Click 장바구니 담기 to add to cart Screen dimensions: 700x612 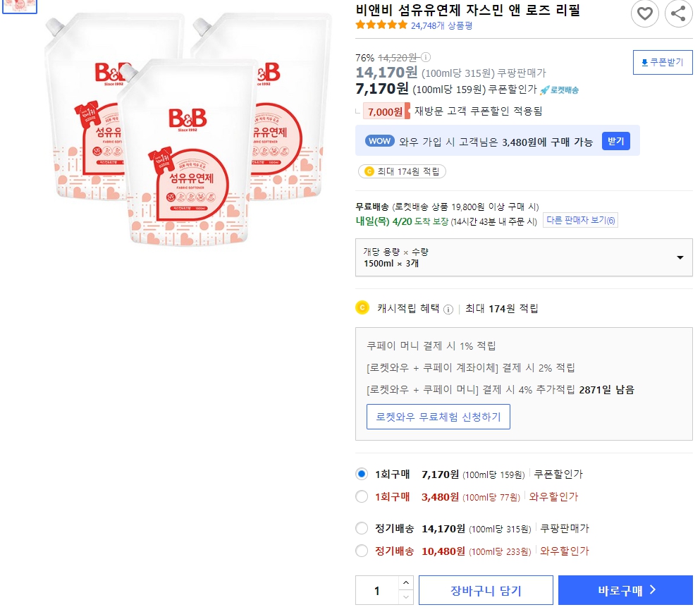pyautogui.click(x=486, y=590)
